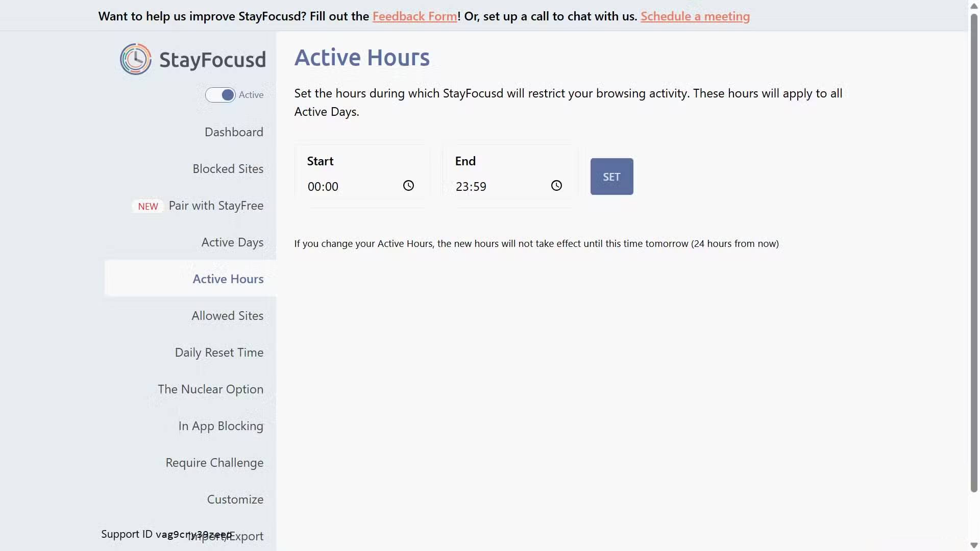980x551 pixels.
Task: Click the SET button
Action: click(x=611, y=177)
